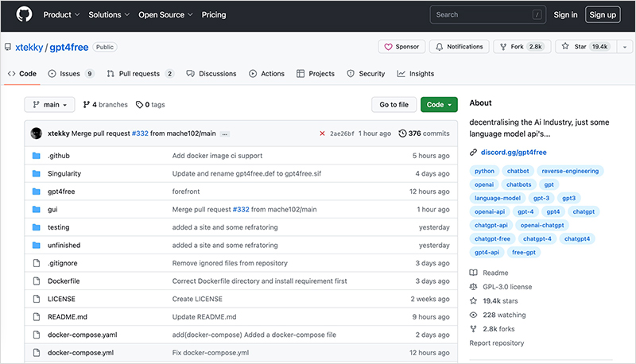Click the license scale icon
The image size is (636, 364).
(473, 287)
